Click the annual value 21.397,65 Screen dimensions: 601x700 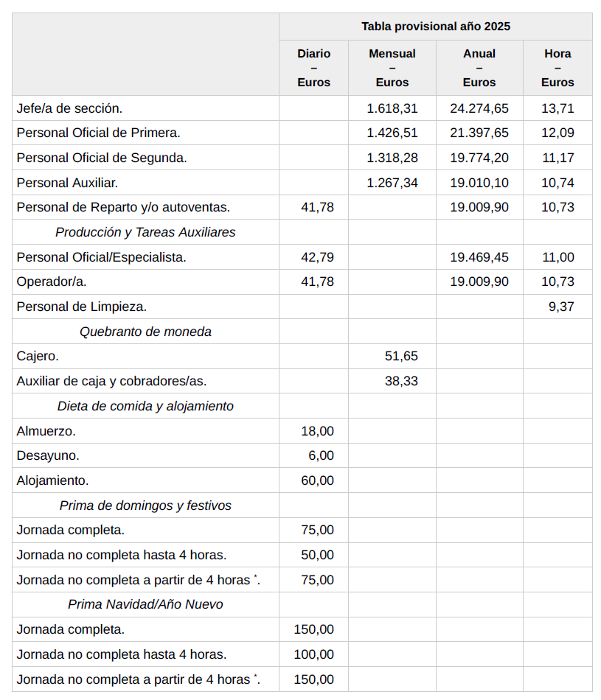(479, 133)
